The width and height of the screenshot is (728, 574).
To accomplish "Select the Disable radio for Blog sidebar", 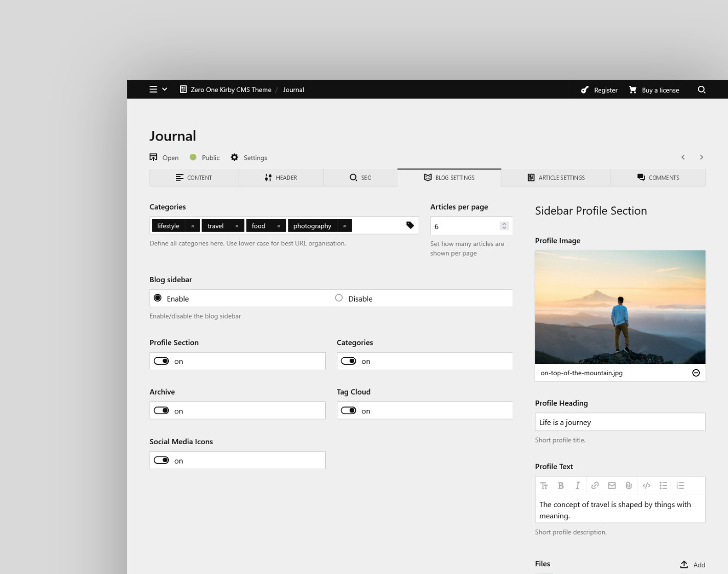I will point(338,298).
